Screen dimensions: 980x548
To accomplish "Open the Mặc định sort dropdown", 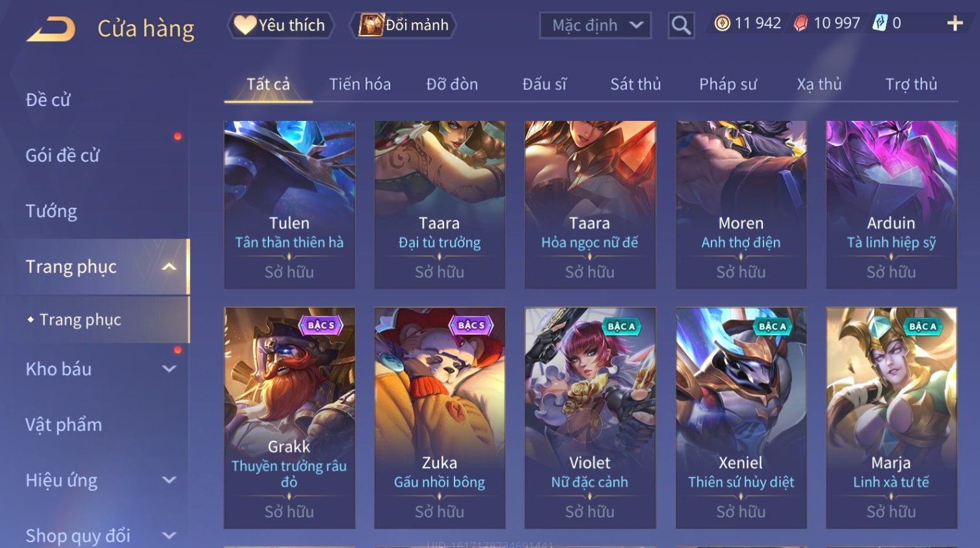I will 595,26.
